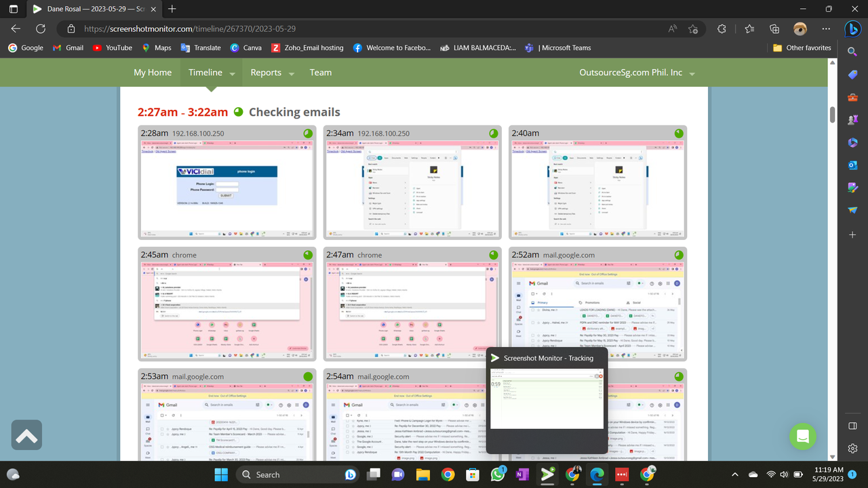
Task: Open the 2:47am chrome screenshot thumbnail
Action: click(x=412, y=311)
